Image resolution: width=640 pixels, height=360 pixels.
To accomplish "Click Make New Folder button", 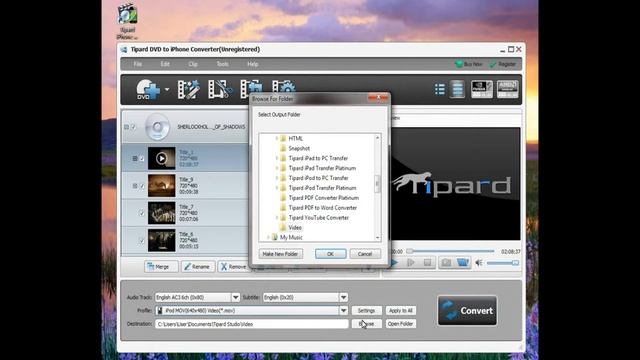I will (281, 254).
